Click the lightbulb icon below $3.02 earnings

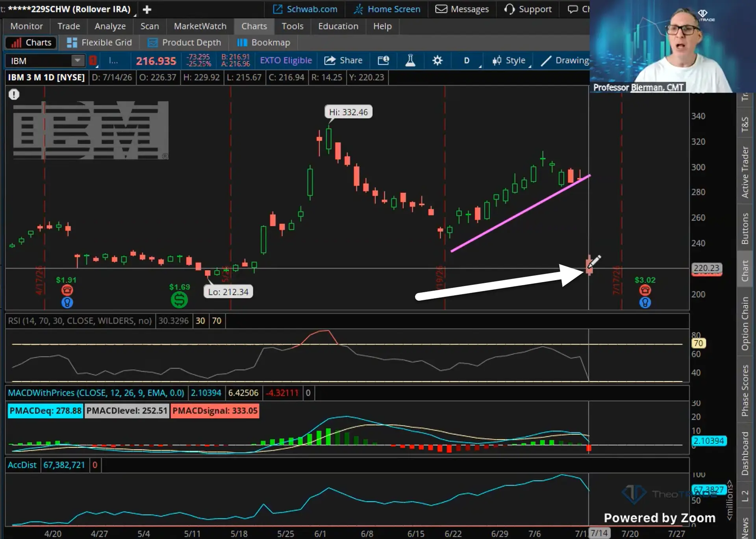[x=645, y=303]
